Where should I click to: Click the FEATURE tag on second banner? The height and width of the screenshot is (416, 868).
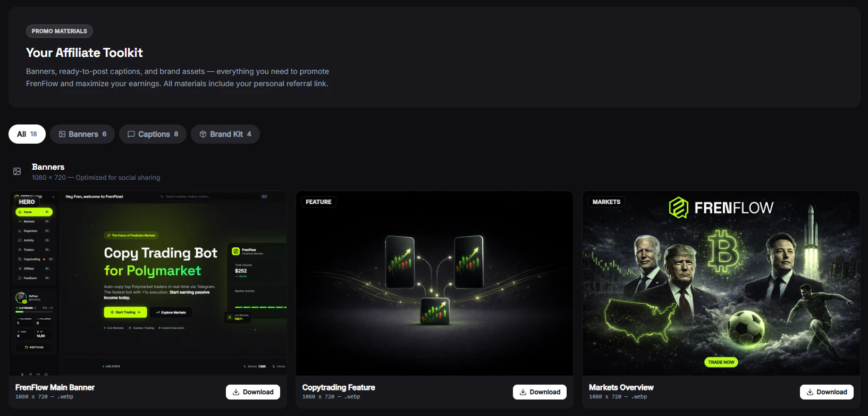point(318,202)
